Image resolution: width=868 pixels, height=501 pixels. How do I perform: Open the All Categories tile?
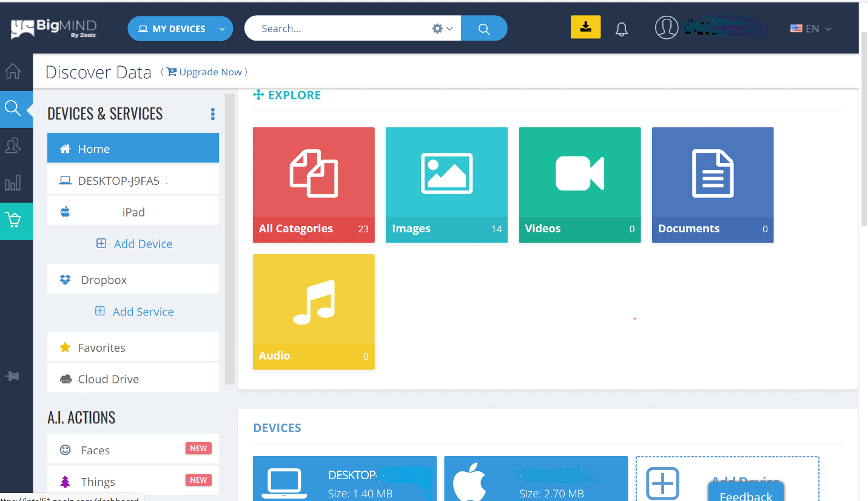(314, 185)
